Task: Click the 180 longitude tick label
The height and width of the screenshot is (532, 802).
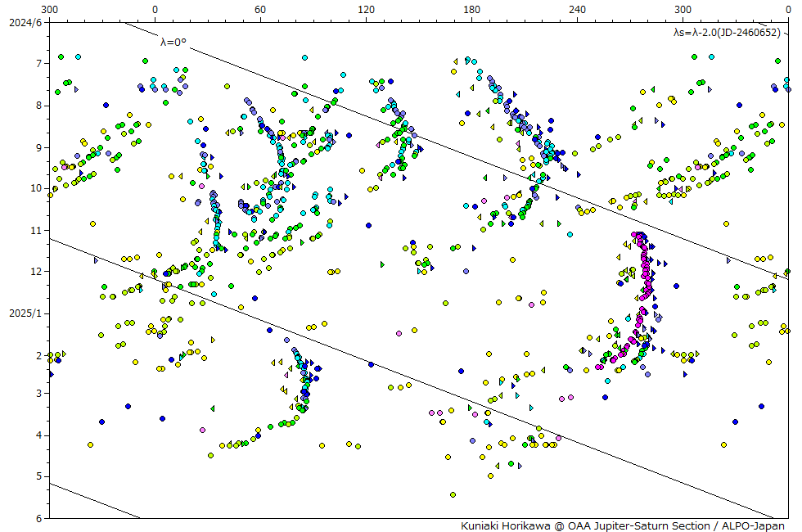Action: 471,10
